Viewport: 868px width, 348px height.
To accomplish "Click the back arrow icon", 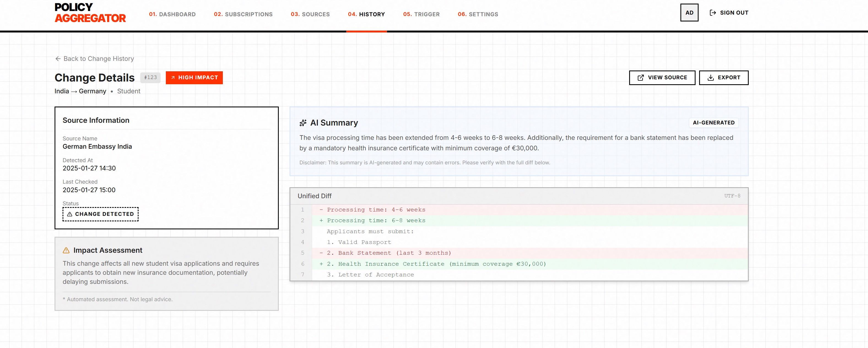I will 58,59.
